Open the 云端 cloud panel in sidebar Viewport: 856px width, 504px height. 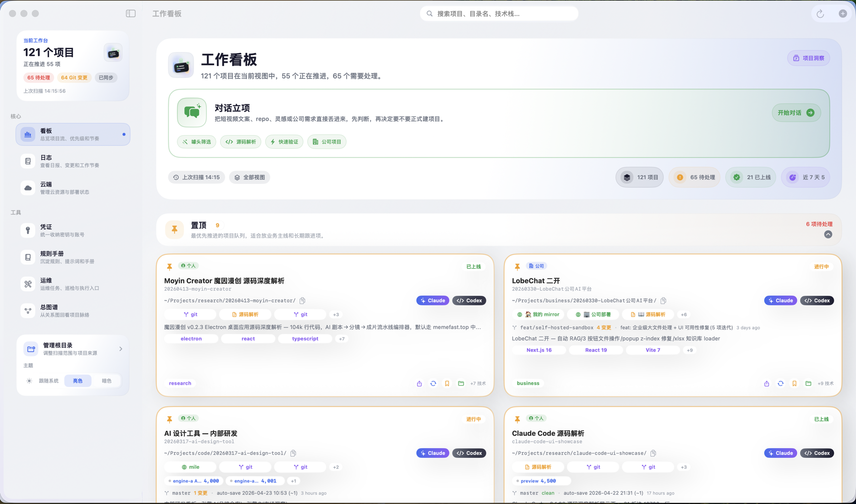(x=28, y=187)
